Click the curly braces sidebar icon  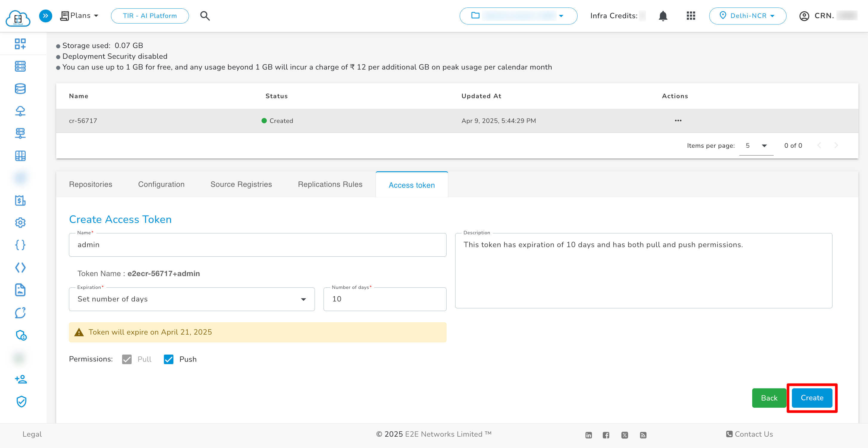(20, 245)
